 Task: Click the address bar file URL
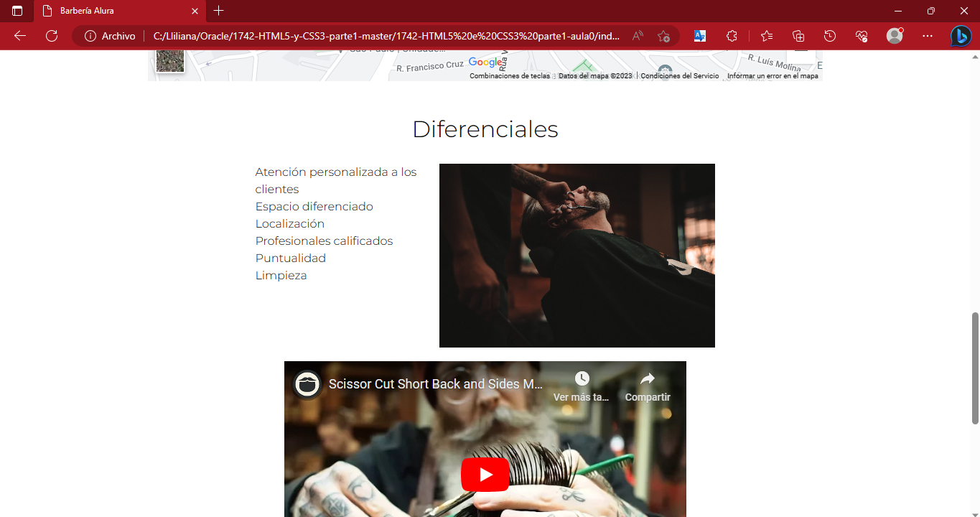[386, 36]
